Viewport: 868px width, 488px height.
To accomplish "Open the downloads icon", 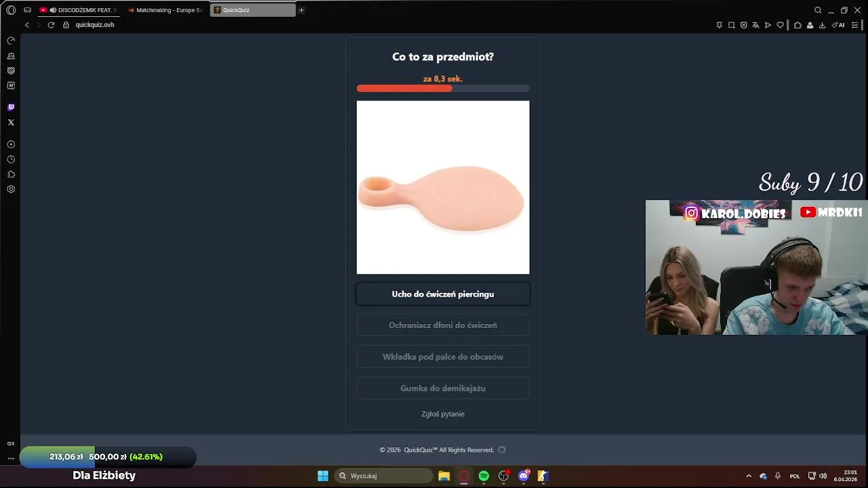I will [x=822, y=25].
